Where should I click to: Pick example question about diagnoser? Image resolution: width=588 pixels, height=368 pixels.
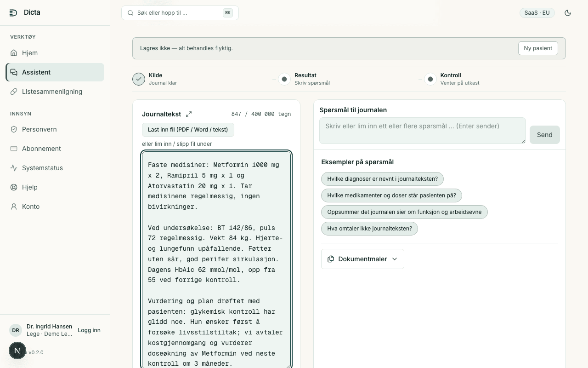click(383, 179)
